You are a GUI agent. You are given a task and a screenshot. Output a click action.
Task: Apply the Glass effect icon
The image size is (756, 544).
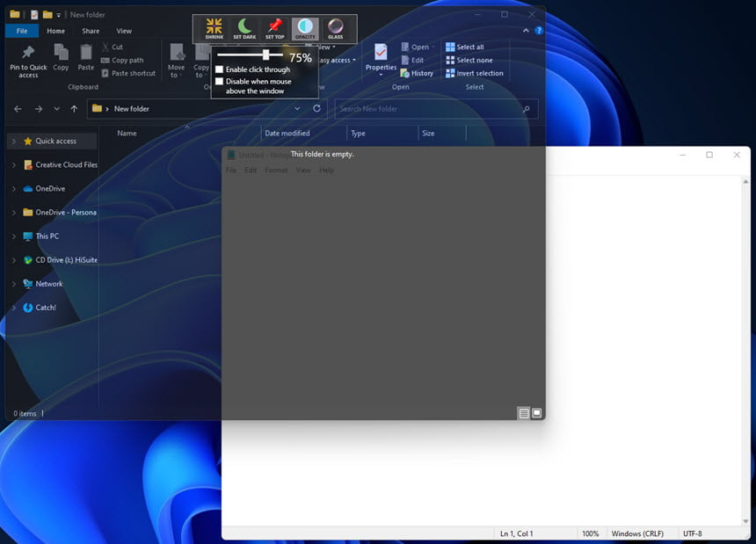pyautogui.click(x=336, y=28)
